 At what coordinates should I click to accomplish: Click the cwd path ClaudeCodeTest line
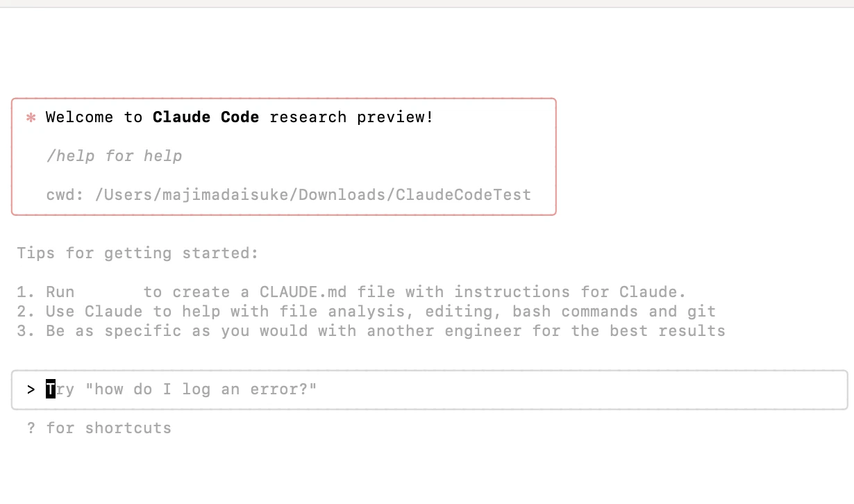[288, 195]
